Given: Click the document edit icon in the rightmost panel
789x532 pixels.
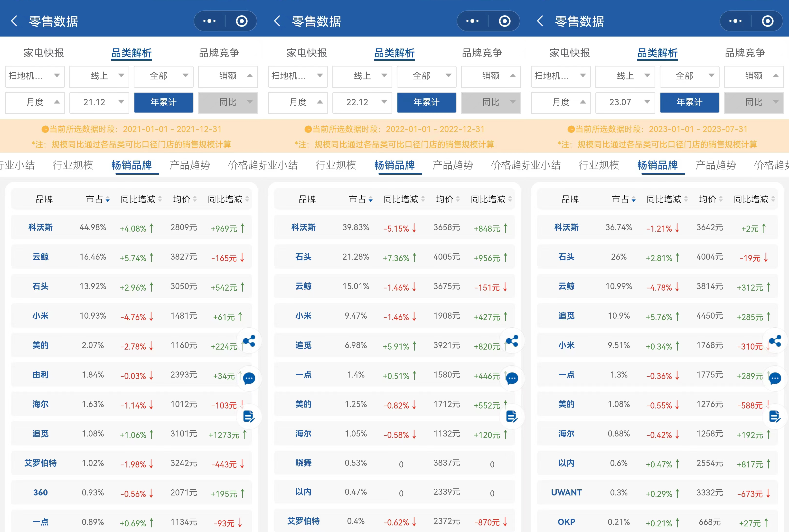Looking at the screenshot, I should coord(775,416).
